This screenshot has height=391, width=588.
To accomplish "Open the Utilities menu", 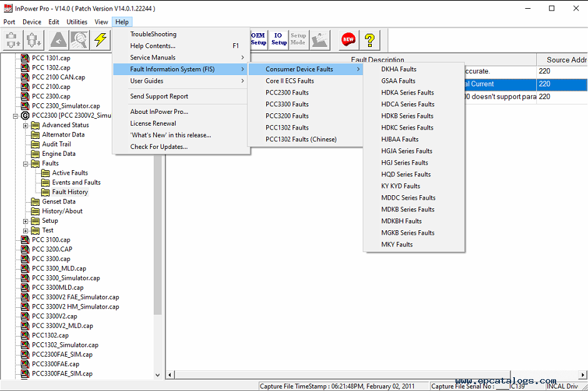I will click(77, 22).
